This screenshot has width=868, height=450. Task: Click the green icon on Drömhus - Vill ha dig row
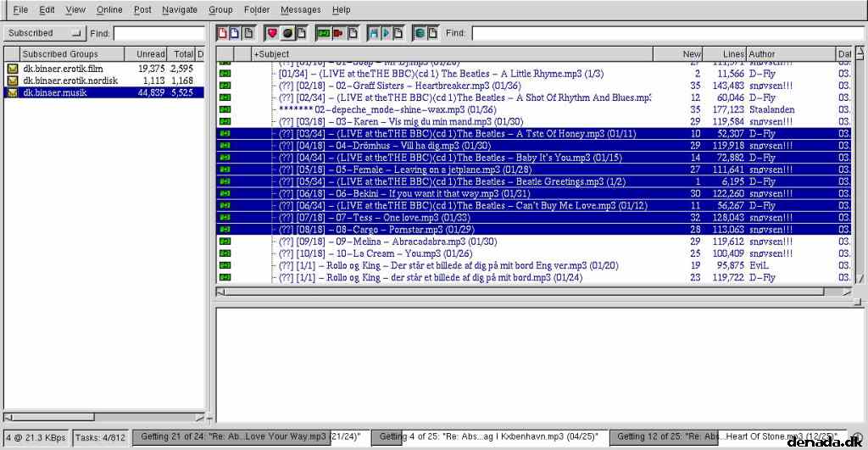tap(225, 146)
